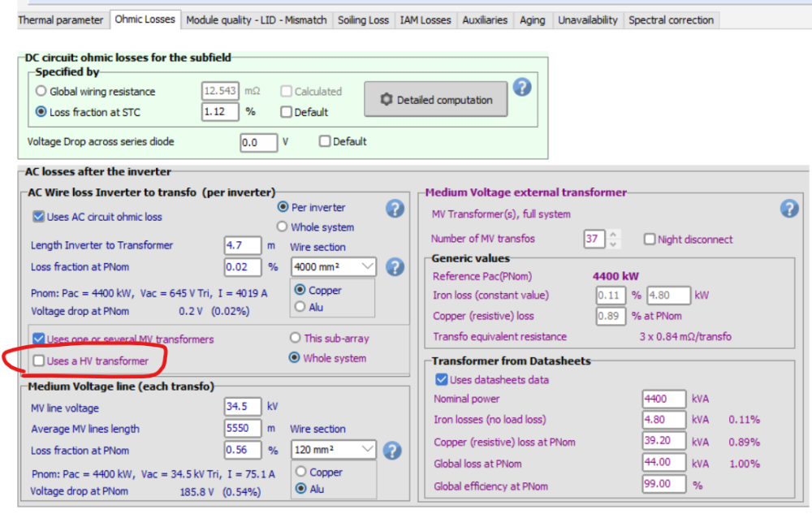Choose the This sub-array radio button

295,338
